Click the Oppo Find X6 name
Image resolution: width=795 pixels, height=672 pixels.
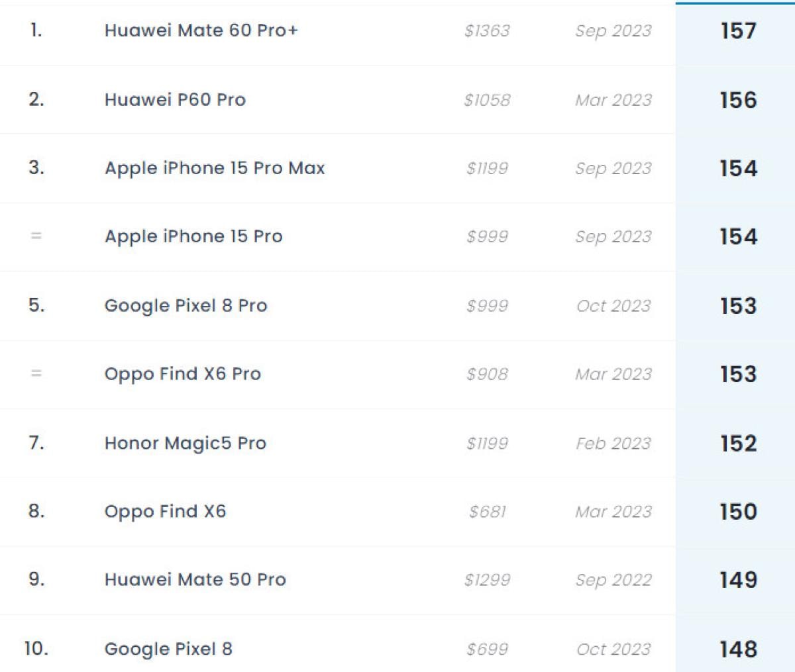[165, 511]
